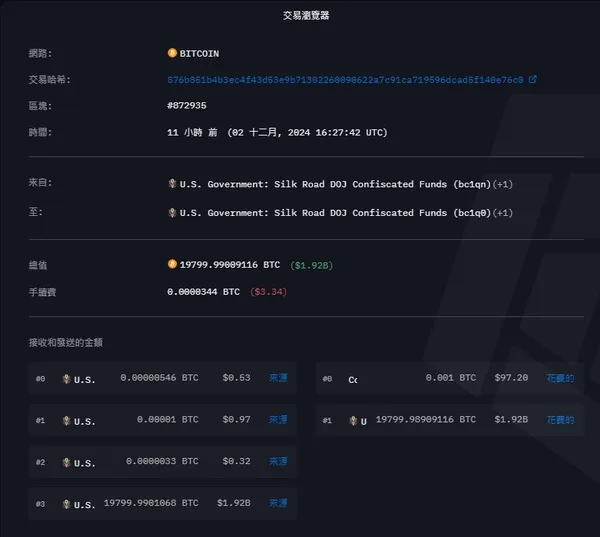600x537 pixels.
Task: Open 來源 source link for input #2
Action: [278, 462]
